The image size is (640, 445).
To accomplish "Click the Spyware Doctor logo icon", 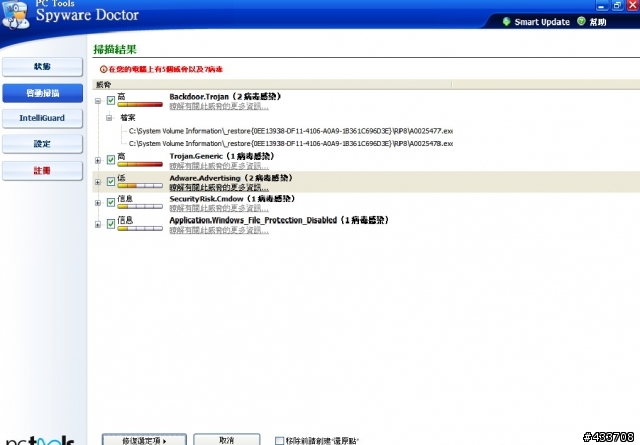I will click(x=16, y=16).
